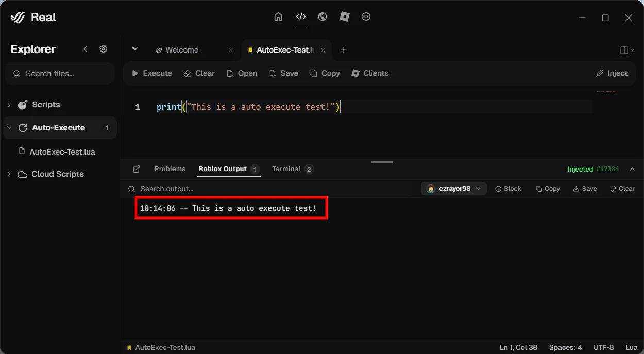The height and width of the screenshot is (354, 644).
Task: Add a new editor tab
Action: coord(344,50)
